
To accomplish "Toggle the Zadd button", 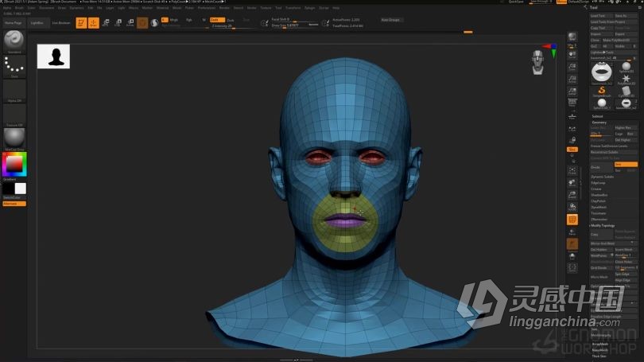I will click(x=217, y=20).
